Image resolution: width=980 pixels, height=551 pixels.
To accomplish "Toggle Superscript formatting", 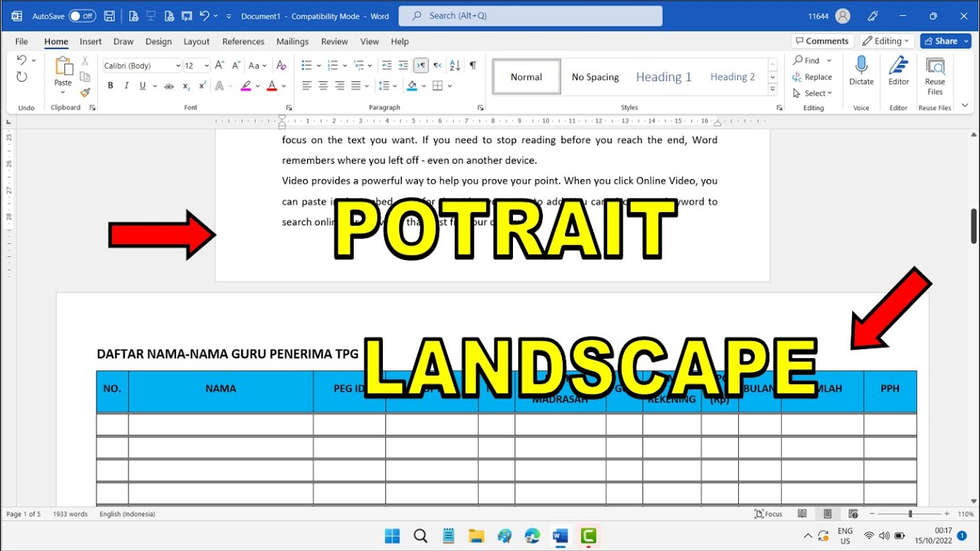I will pyautogui.click(x=202, y=86).
